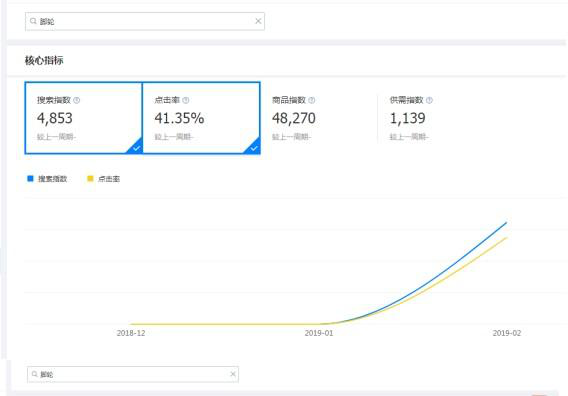Click the checkmark corner on 搜索指数 card
This screenshot has height=396, width=568.
click(x=136, y=147)
